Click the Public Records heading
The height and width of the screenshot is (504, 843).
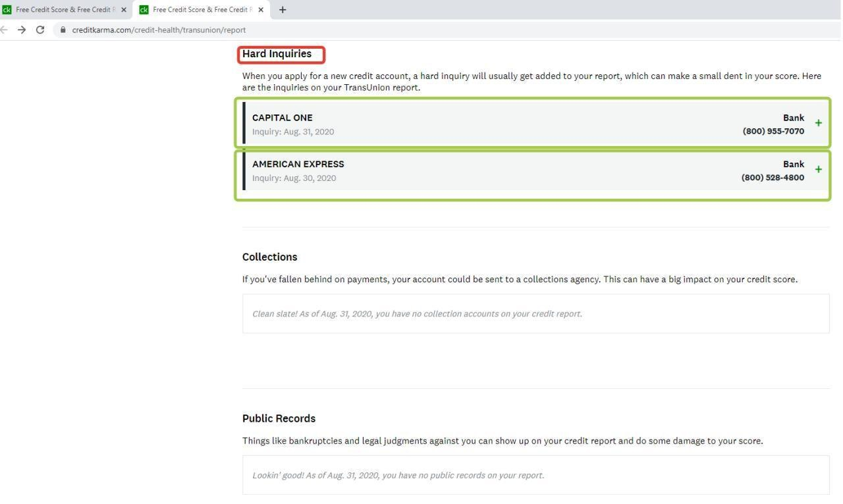[x=279, y=418]
